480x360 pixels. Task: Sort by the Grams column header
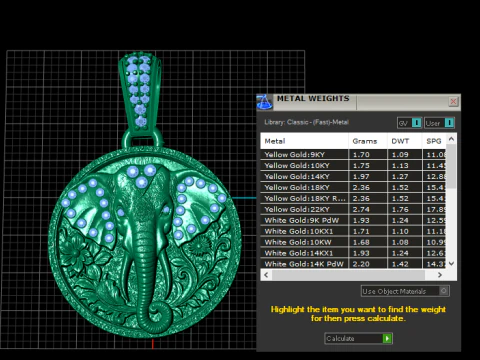coord(368,141)
